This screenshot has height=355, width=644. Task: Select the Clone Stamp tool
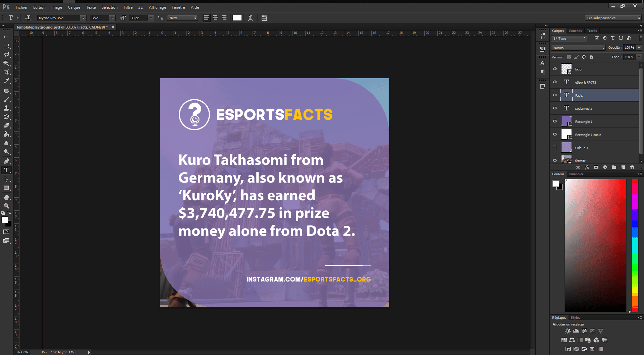6,108
